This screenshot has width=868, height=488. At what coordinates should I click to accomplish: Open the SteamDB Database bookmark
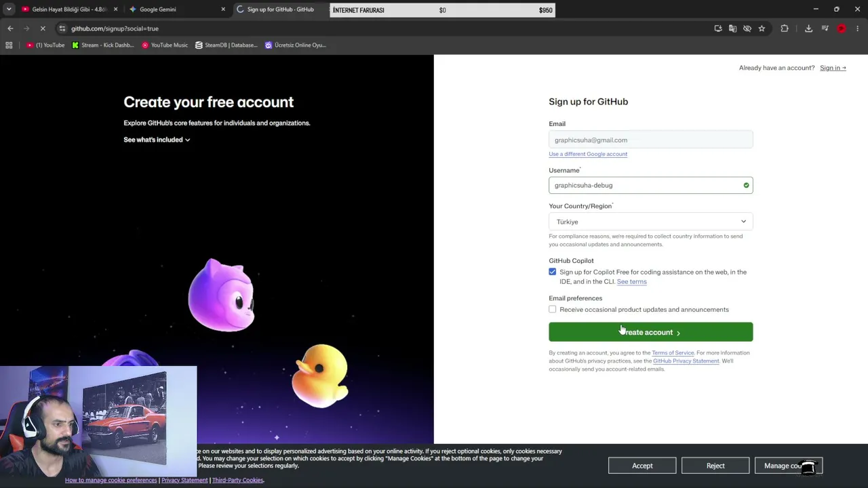(226, 45)
